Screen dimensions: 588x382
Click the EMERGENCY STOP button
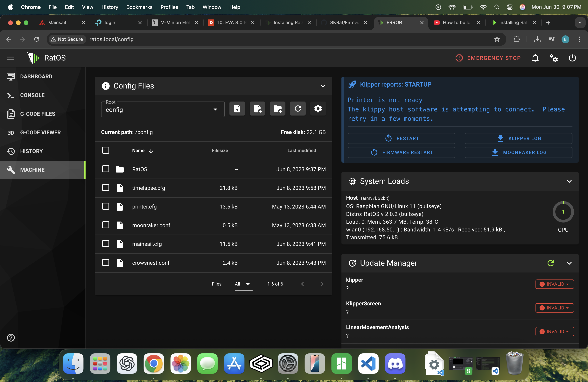pos(488,58)
